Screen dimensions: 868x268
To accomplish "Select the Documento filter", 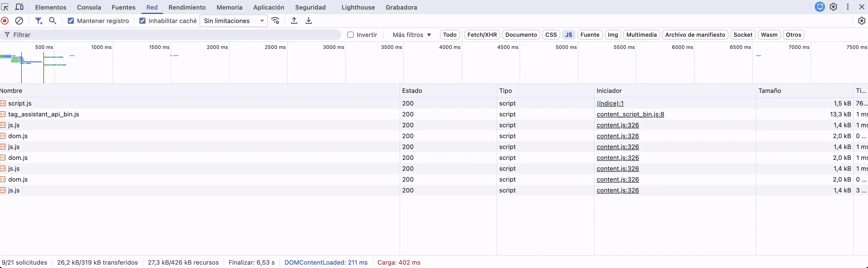I will click(521, 35).
